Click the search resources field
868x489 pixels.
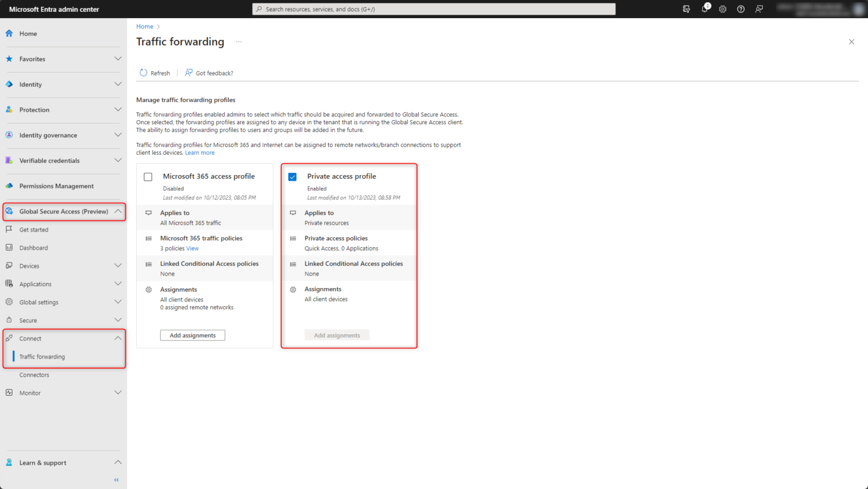pos(434,8)
